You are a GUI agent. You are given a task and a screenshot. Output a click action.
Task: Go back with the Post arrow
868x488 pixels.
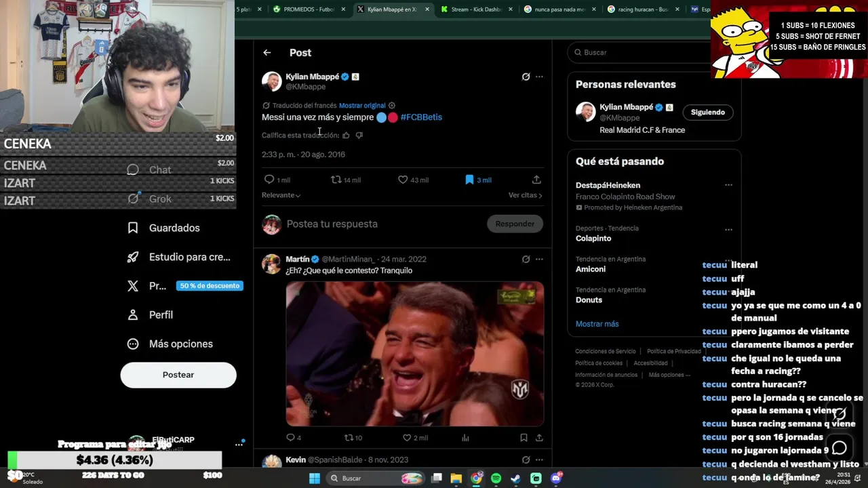tap(267, 53)
